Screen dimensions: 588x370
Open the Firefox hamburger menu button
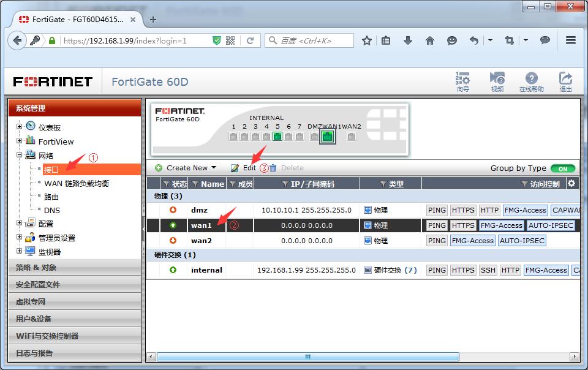(x=570, y=40)
